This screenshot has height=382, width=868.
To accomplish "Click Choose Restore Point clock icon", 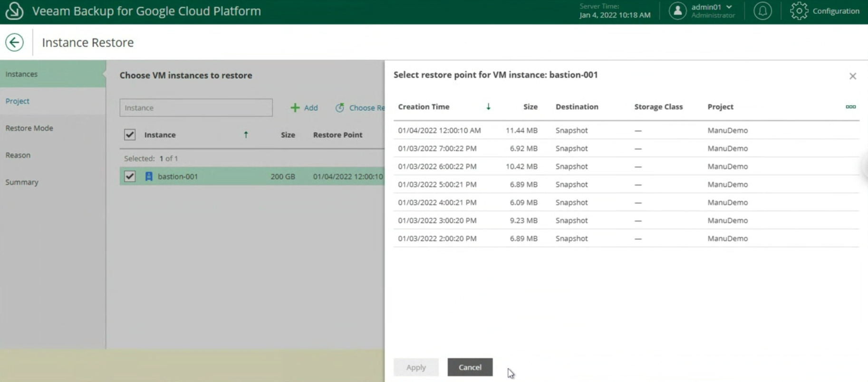I will (339, 108).
